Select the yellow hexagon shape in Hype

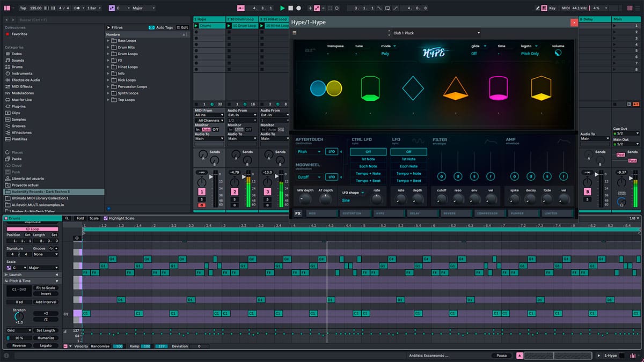[541, 88]
